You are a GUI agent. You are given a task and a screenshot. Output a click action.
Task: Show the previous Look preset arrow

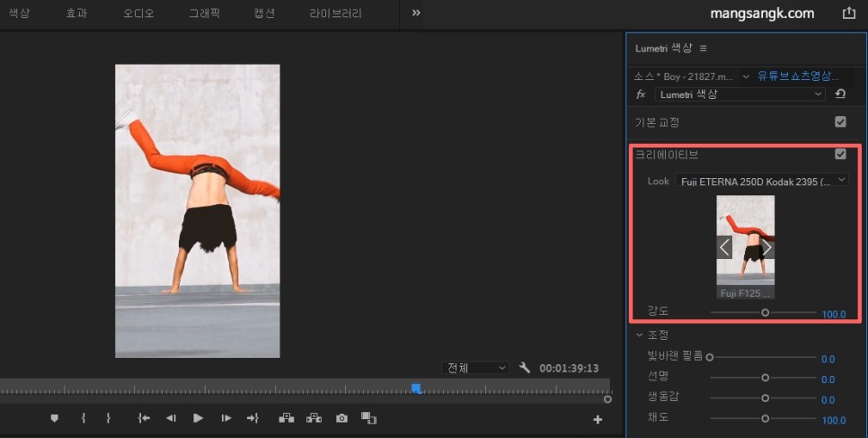[724, 247]
